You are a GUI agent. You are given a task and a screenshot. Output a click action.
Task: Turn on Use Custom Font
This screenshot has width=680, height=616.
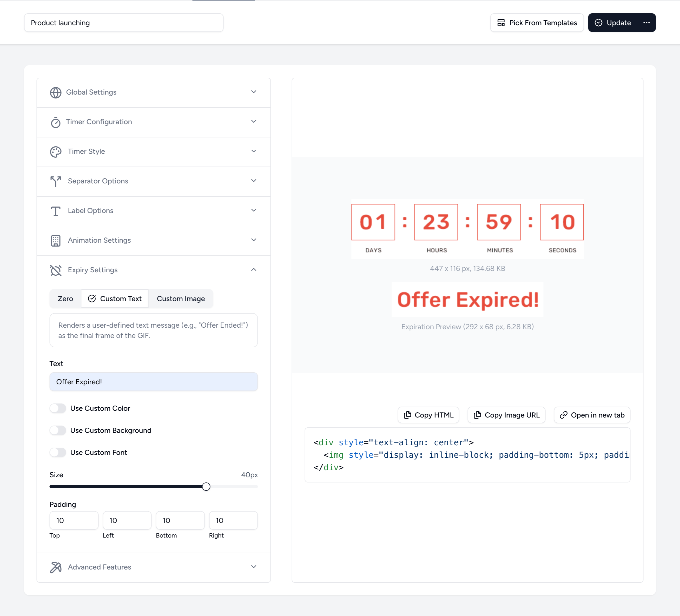coord(58,452)
